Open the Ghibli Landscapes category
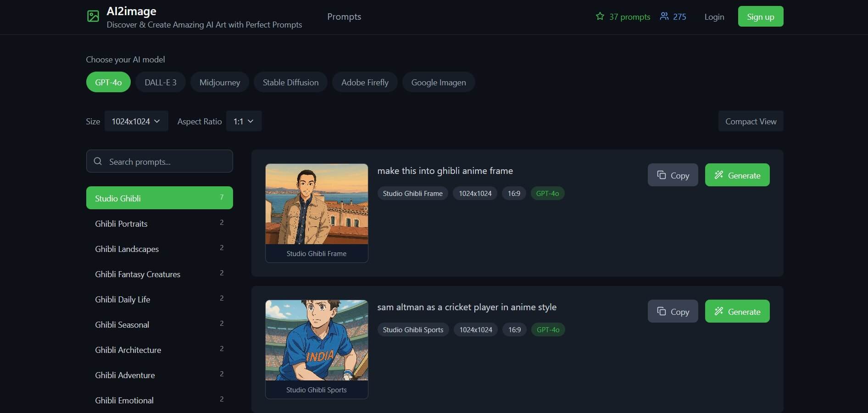 [x=160, y=249]
